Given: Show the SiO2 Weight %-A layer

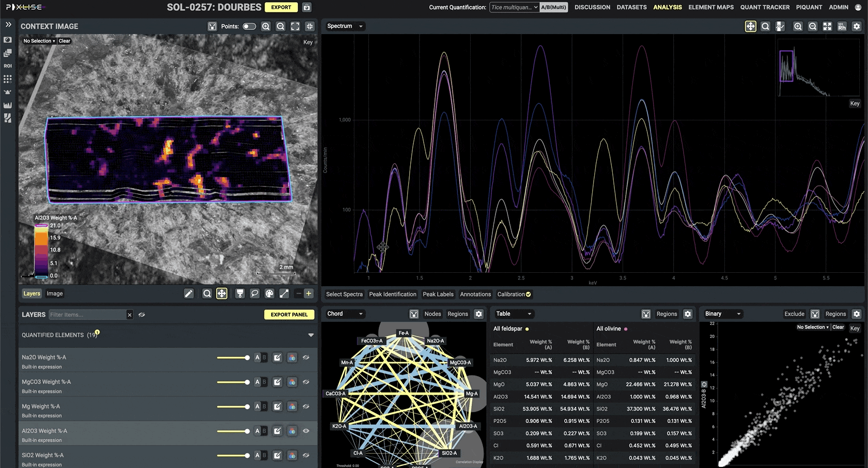Looking at the screenshot, I should pyautogui.click(x=306, y=456).
